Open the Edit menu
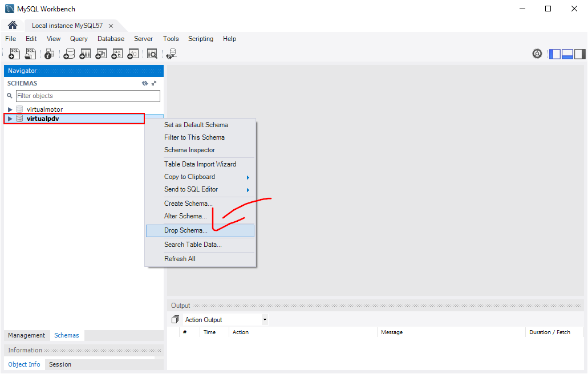 31,39
